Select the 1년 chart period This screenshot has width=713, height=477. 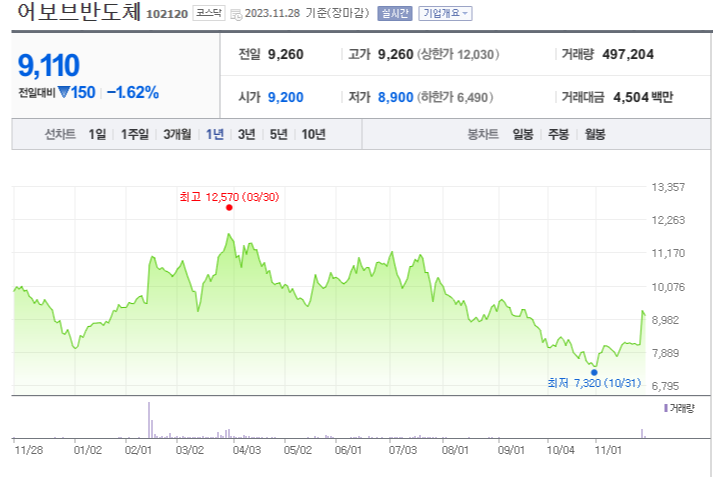(x=215, y=134)
